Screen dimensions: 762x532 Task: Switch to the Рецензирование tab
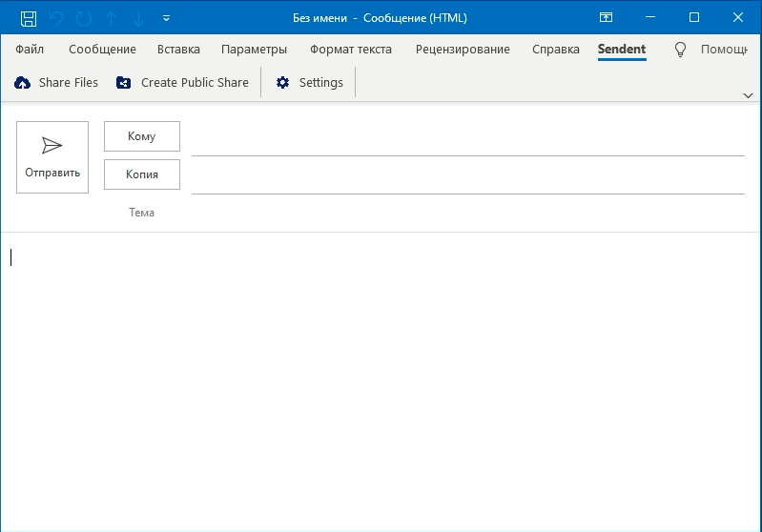(x=463, y=49)
